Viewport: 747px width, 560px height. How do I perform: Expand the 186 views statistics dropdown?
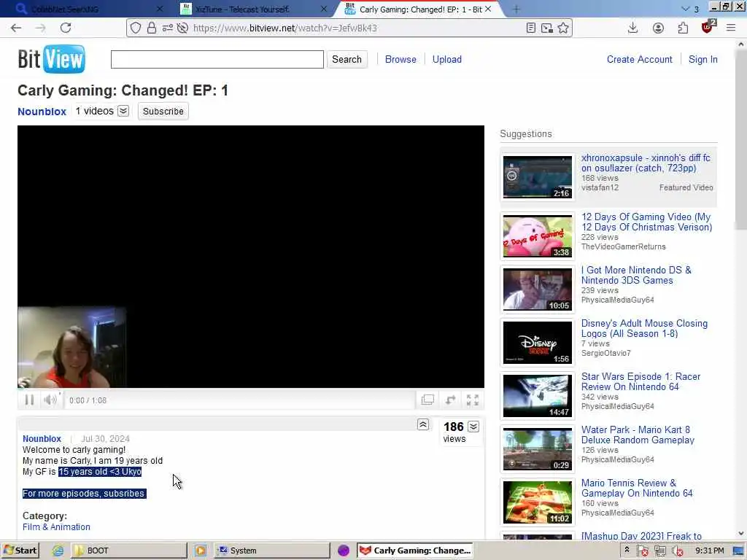tap(473, 427)
